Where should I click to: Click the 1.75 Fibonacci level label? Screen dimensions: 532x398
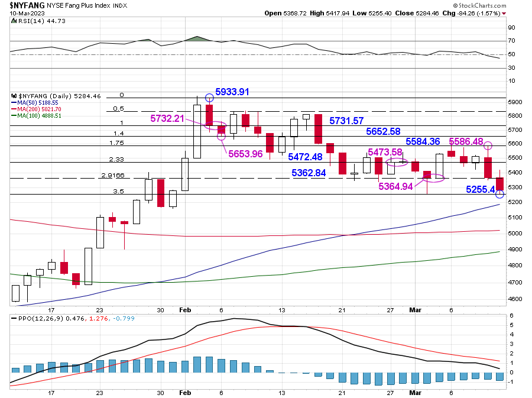116,143
